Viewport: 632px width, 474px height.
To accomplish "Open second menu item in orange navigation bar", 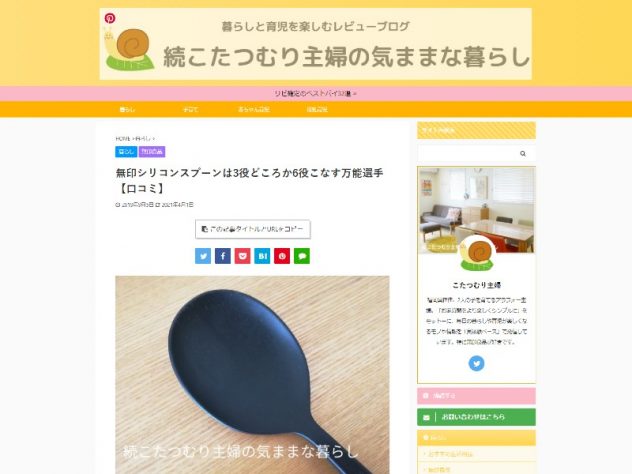I will coord(190,109).
